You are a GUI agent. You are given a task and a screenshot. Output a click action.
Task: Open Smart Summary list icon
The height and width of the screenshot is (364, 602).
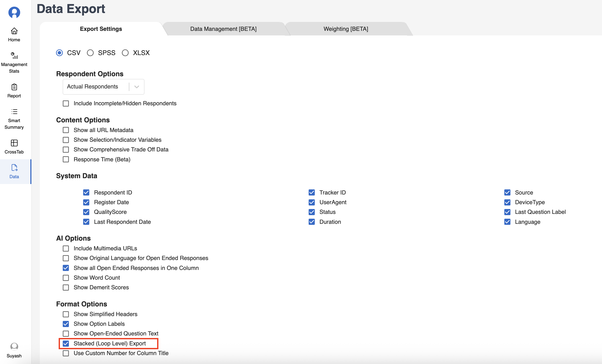(x=14, y=112)
